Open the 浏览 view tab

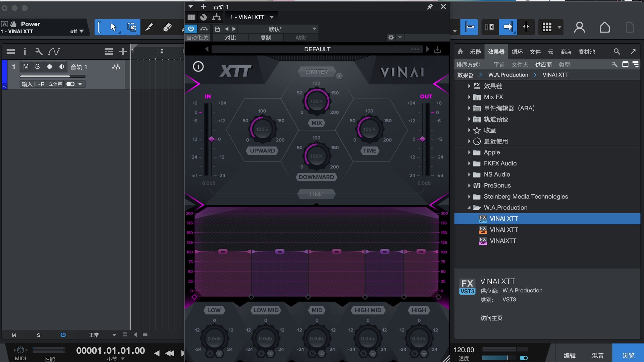(628, 355)
